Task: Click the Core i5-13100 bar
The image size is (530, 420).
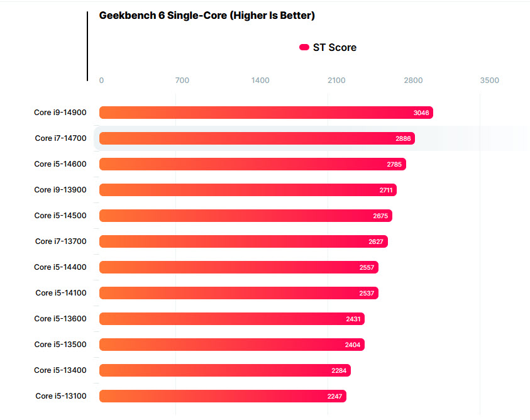Action: point(222,396)
